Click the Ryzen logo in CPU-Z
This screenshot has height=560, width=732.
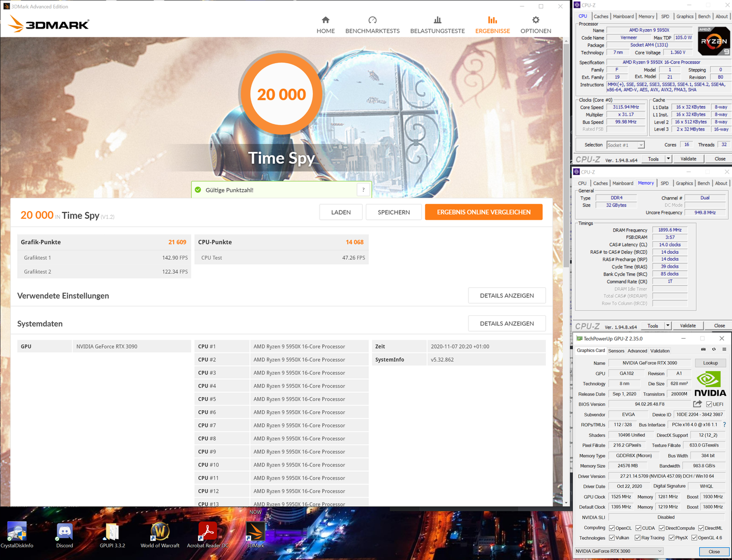[x=714, y=41]
